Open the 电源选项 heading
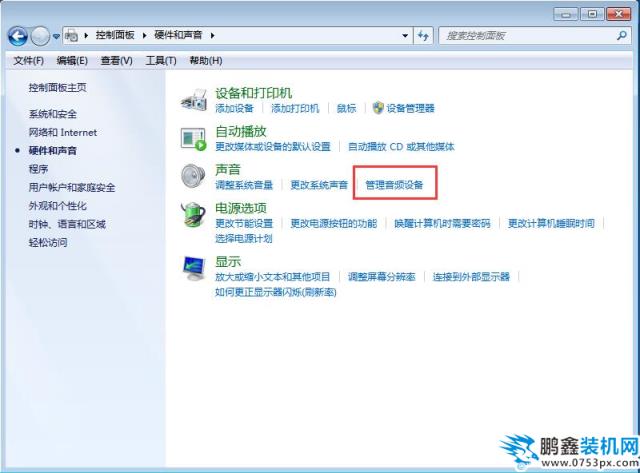640x473 pixels. 241,208
